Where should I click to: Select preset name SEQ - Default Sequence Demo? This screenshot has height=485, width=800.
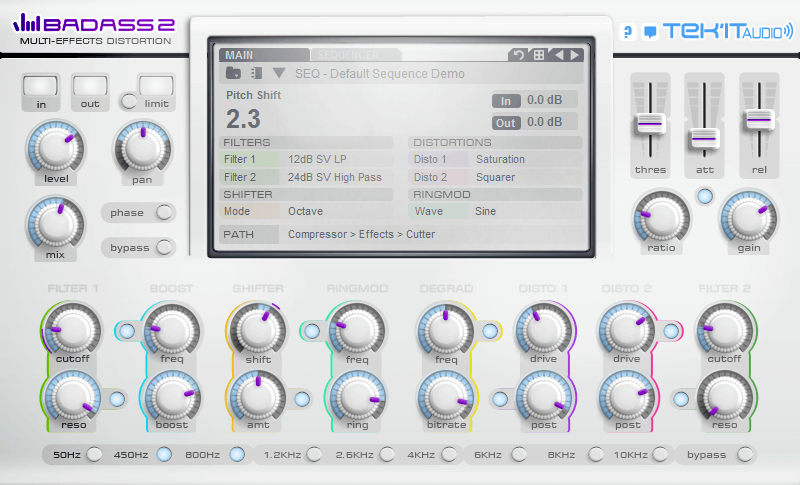click(380, 74)
